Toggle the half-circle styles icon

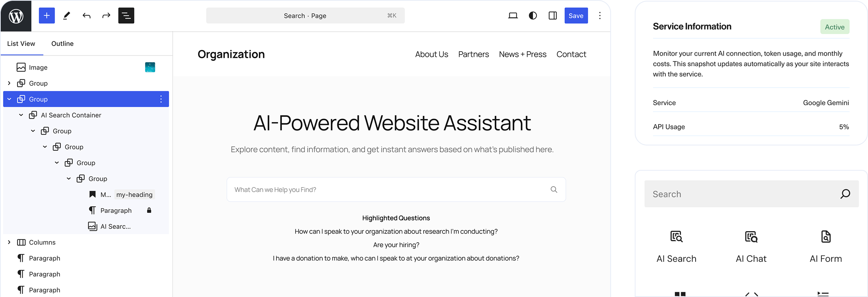pos(533,16)
